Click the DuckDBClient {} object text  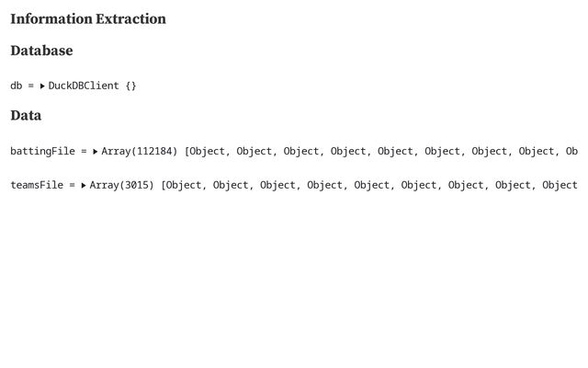(93, 86)
